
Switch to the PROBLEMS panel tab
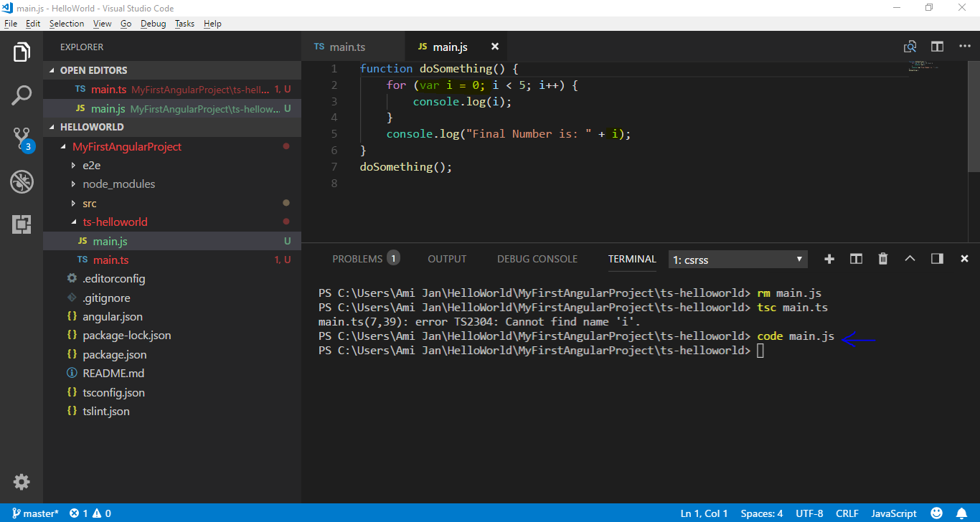(x=365, y=259)
